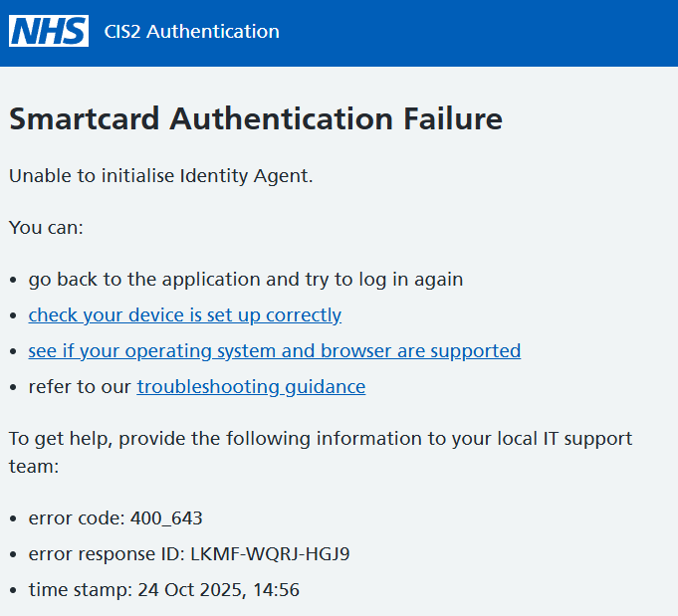Open the troubleshooting guidance link
The image size is (678, 616).
(x=251, y=387)
